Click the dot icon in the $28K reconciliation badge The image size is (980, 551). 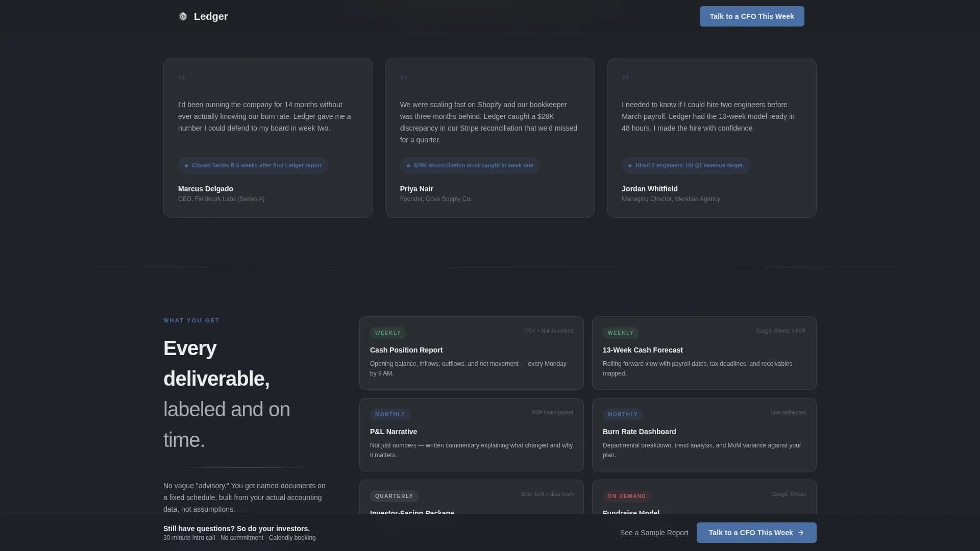point(408,165)
